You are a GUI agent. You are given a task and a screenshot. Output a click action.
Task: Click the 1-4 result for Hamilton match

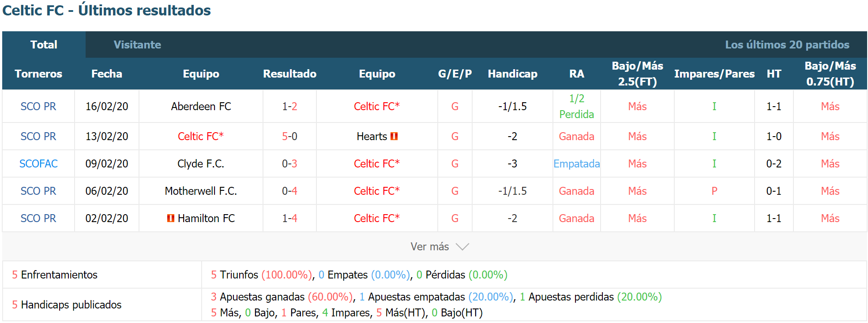click(x=289, y=219)
